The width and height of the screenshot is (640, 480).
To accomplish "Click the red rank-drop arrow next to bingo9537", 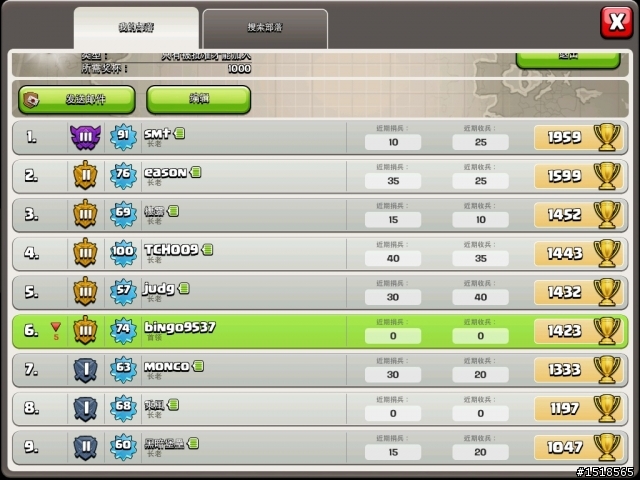I will 56,327.
